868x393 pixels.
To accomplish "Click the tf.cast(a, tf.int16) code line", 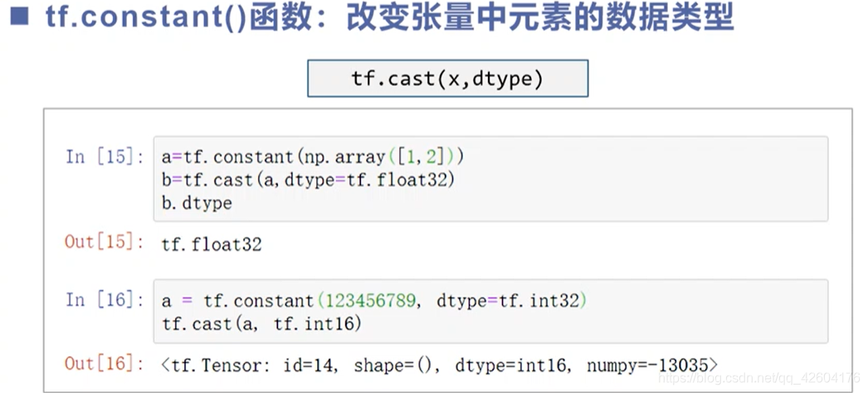I will pos(261,324).
